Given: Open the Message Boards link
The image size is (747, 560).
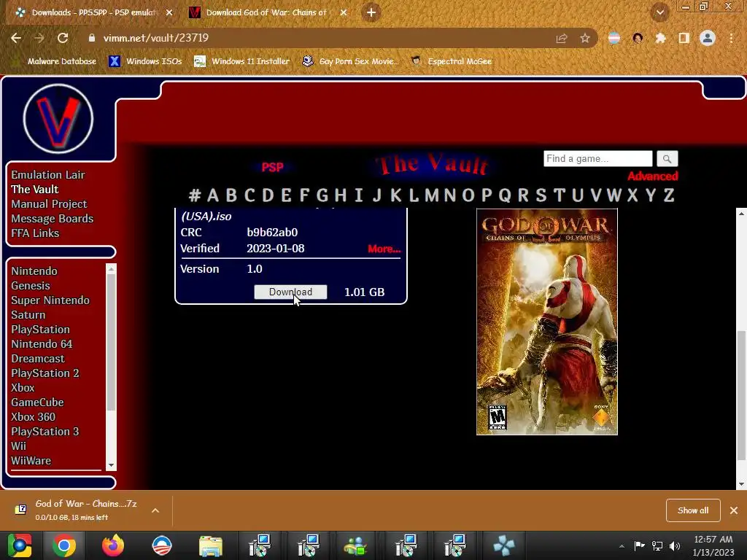Looking at the screenshot, I should pos(53,219).
